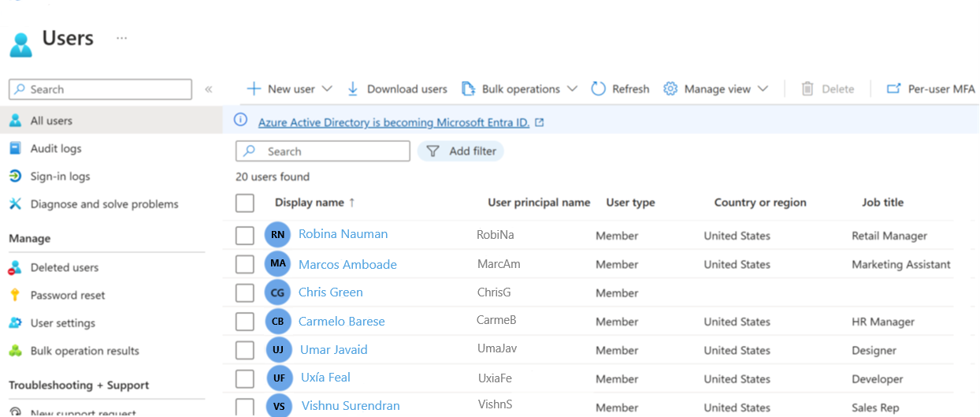This screenshot has height=417, width=980.
Task: Open Audit logs in the sidebar
Action: [55, 148]
